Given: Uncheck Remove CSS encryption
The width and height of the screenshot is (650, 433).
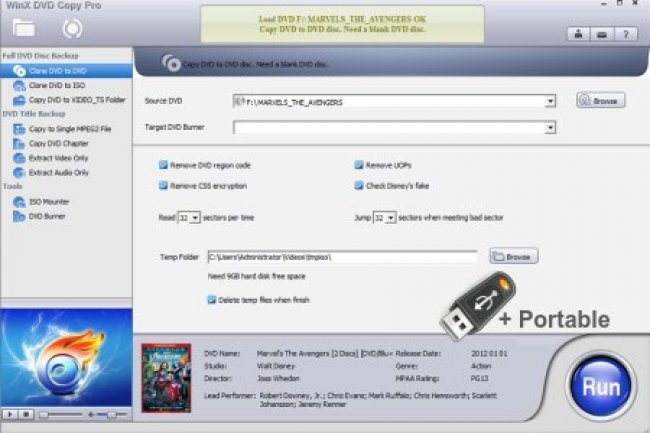Looking at the screenshot, I should point(163,185).
